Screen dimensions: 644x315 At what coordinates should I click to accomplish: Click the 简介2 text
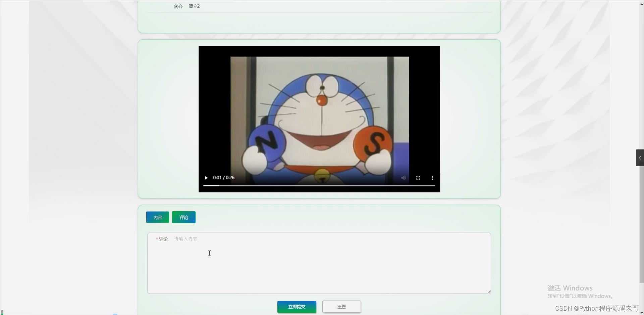click(194, 6)
